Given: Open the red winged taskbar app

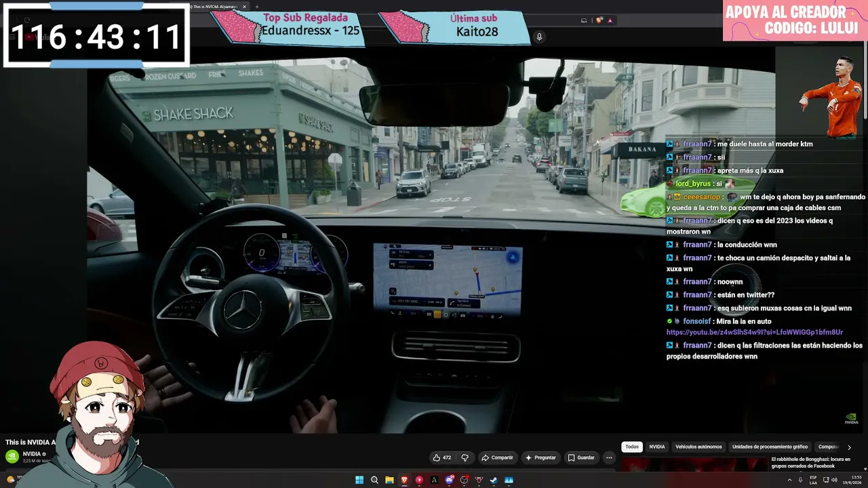Looking at the screenshot, I should 479,480.
